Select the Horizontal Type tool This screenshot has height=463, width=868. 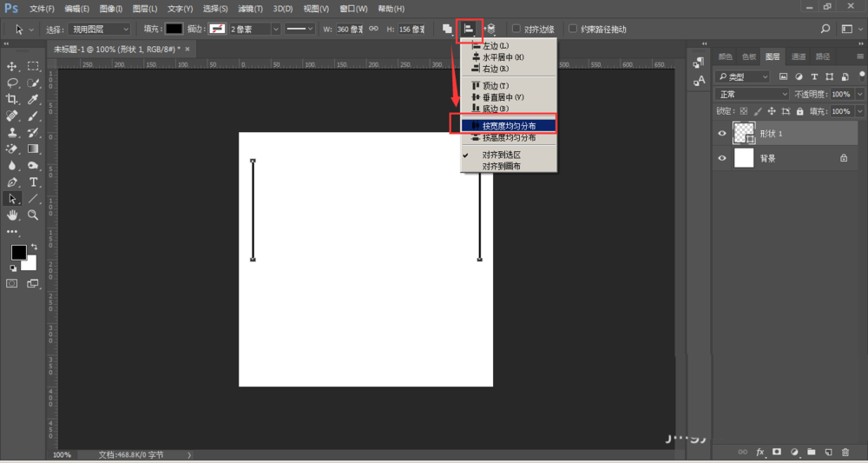coord(34,182)
